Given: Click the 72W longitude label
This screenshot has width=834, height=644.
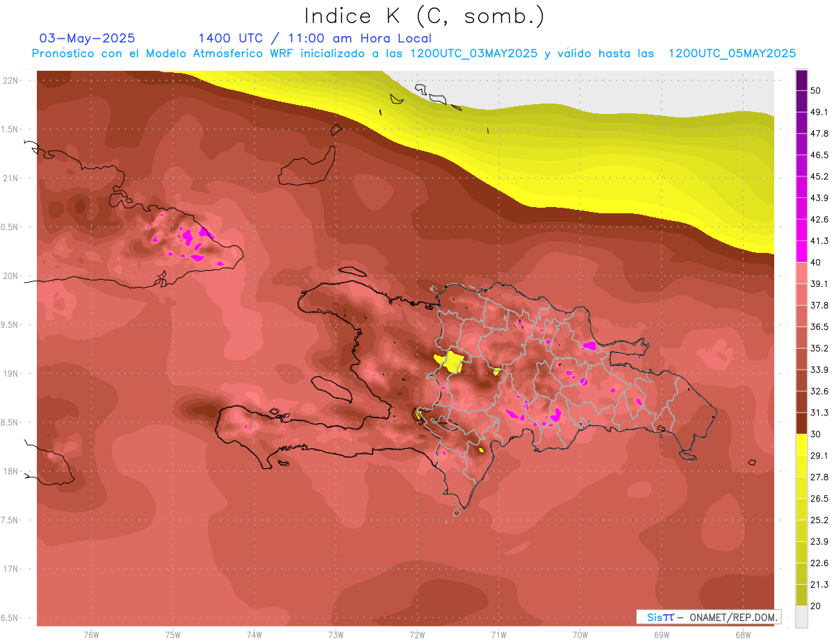Looking at the screenshot, I should tap(417, 634).
